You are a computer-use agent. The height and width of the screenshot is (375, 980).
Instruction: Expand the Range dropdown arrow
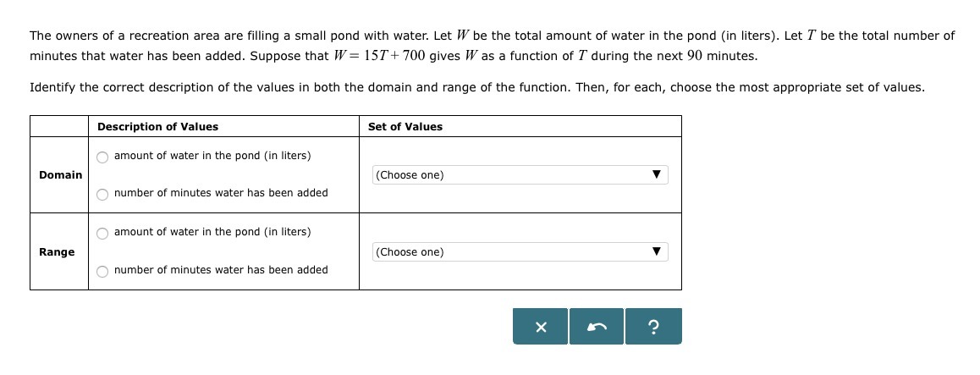tap(655, 252)
